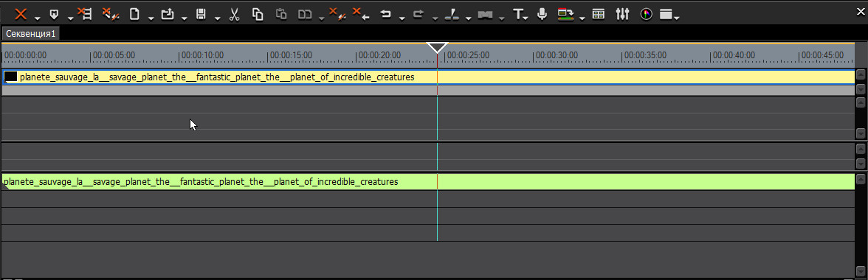Click the 00:00:15:00 timecode on the ruler
The image size is (868, 280).
pyautogui.click(x=291, y=55)
